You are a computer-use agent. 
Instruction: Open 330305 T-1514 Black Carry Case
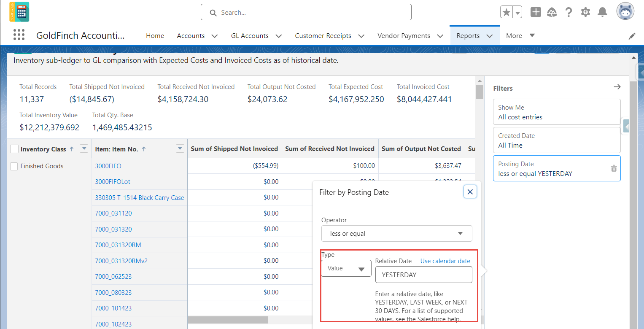[140, 197]
